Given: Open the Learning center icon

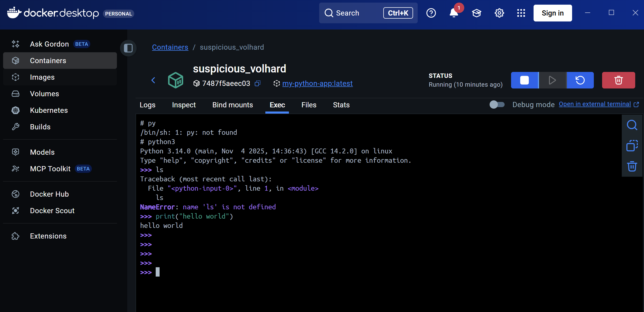Looking at the screenshot, I should (476, 13).
